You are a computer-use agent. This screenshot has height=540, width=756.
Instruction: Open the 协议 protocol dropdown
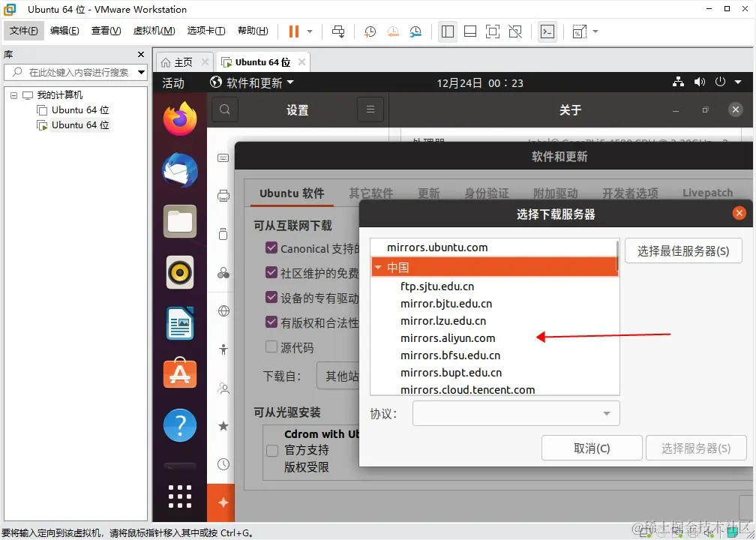pyautogui.click(x=516, y=413)
